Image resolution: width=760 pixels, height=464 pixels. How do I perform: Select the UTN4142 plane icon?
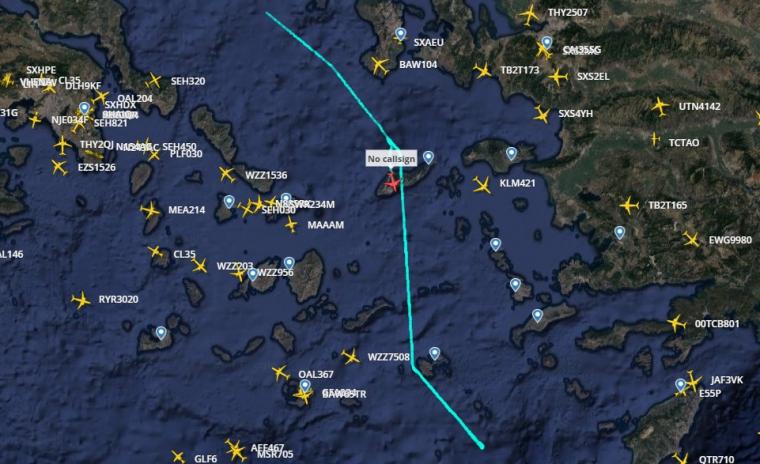[660, 107]
